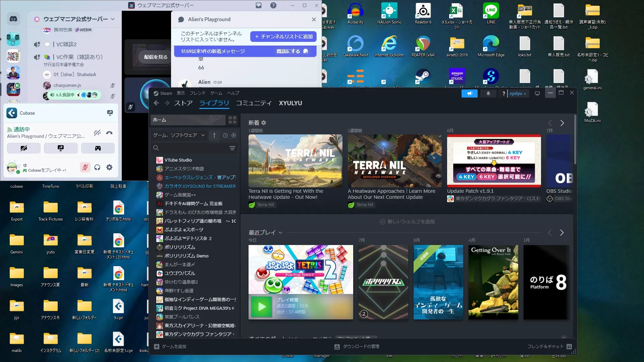The image size is (644, 362).
Task: Unmute the microphone in Discord
Action: coord(85,167)
